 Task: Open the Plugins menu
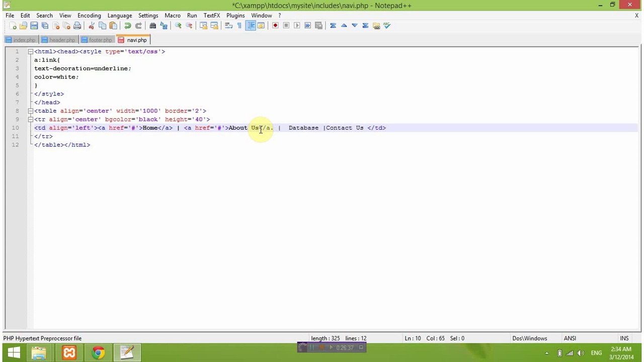[235, 16]
